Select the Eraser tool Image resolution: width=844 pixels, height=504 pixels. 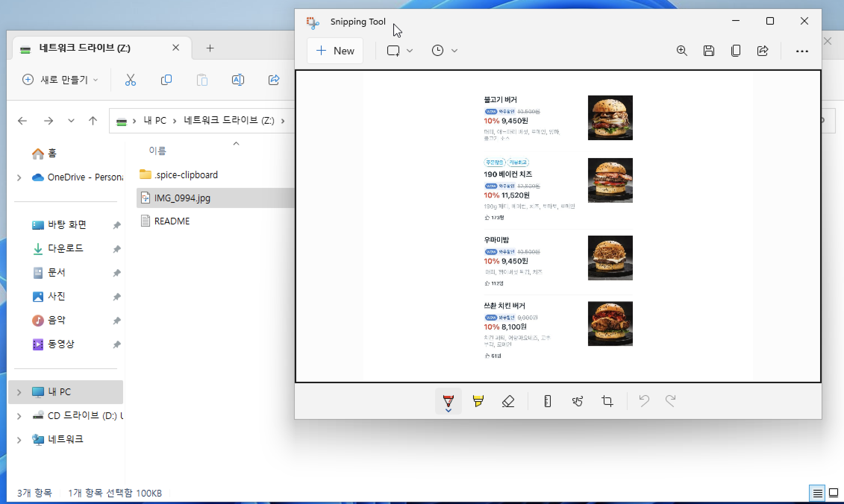[x=508, y=401]
